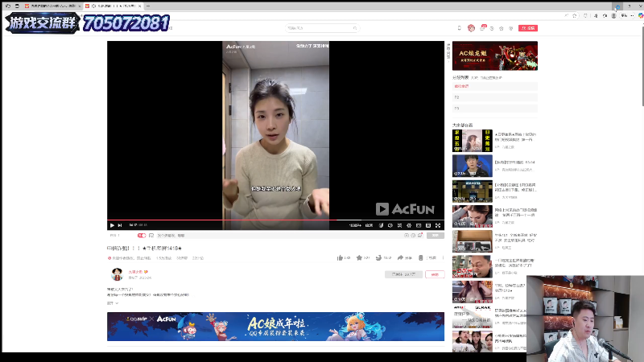Seek on the red video progress bar
644x362 pixels.
tap(275, 220)
